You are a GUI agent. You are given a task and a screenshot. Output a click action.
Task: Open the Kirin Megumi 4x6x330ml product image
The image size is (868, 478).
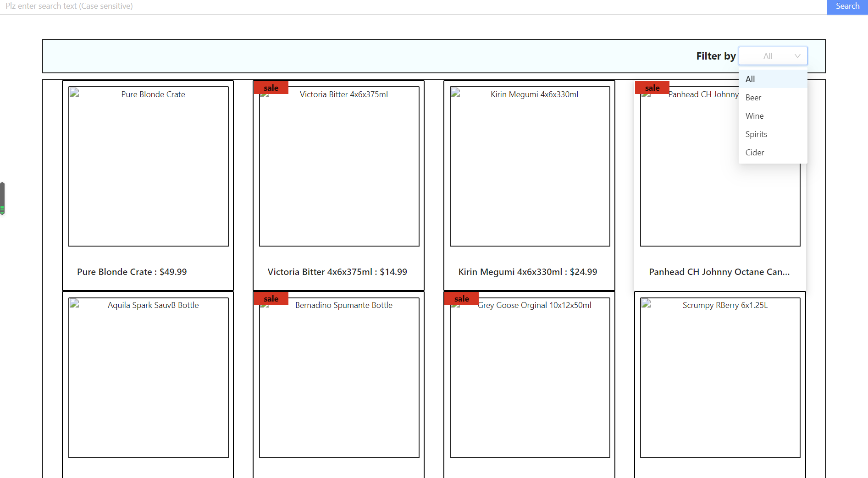(530, 166)
